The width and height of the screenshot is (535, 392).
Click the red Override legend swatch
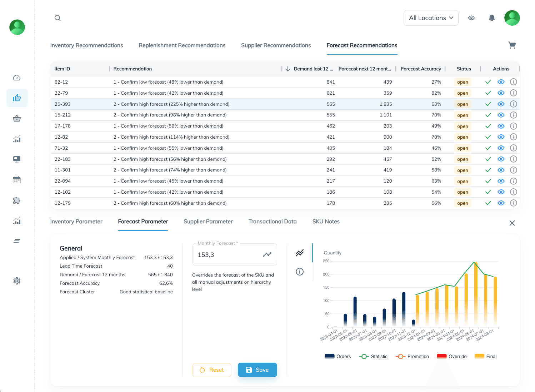tap(442, 356)
